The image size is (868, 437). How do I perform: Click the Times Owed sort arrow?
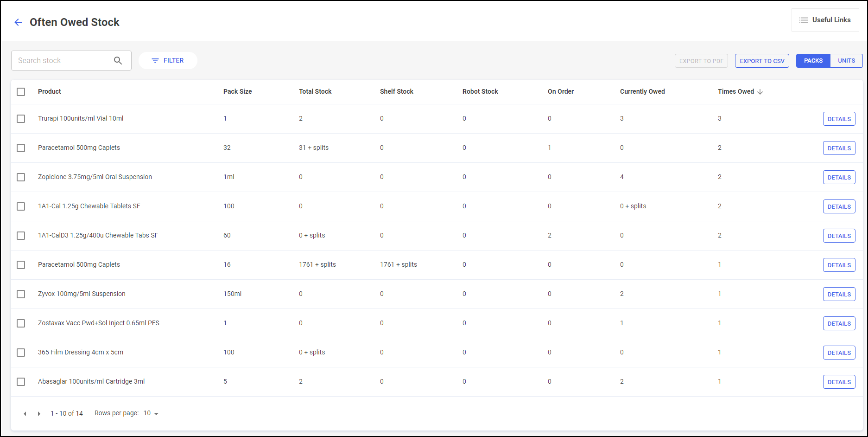(760, 92)
